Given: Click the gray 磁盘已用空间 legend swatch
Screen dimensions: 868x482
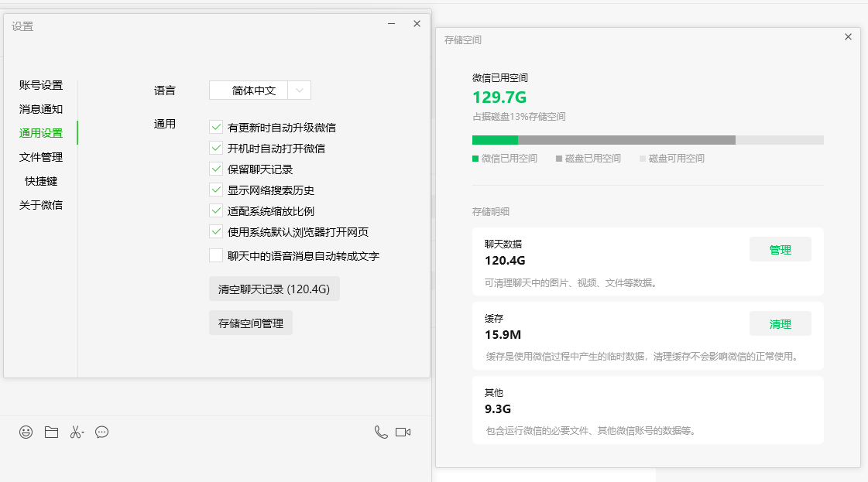Looking at the screenshot, I should (x=559, y=159).
